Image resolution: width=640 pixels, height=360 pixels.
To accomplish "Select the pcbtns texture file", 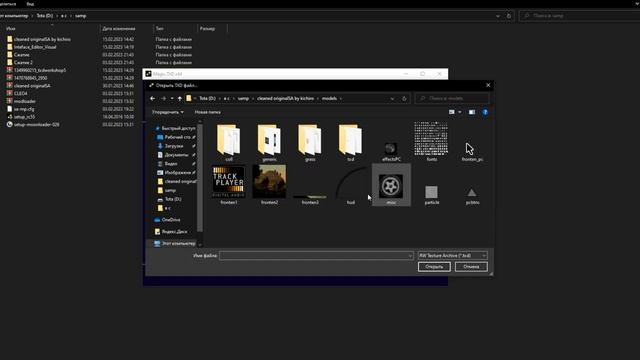I will click(472, 196).
